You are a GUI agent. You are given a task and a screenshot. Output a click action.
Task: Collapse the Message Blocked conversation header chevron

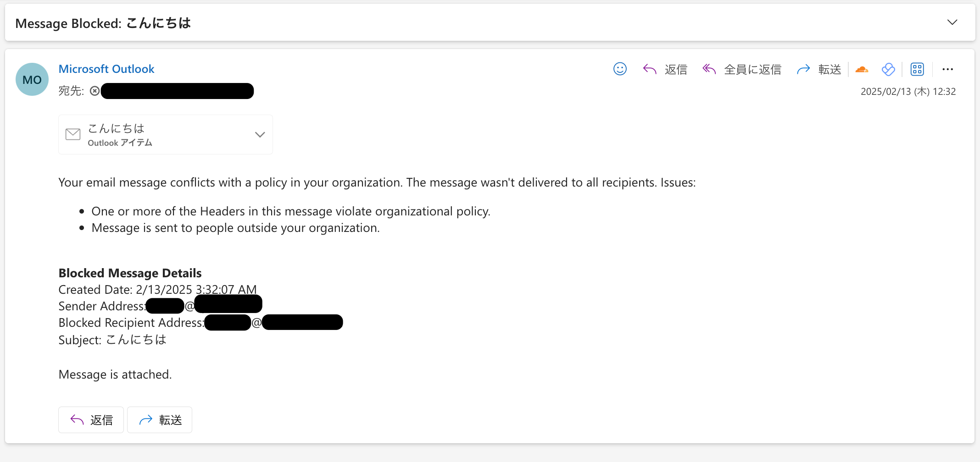coord(952,22)
